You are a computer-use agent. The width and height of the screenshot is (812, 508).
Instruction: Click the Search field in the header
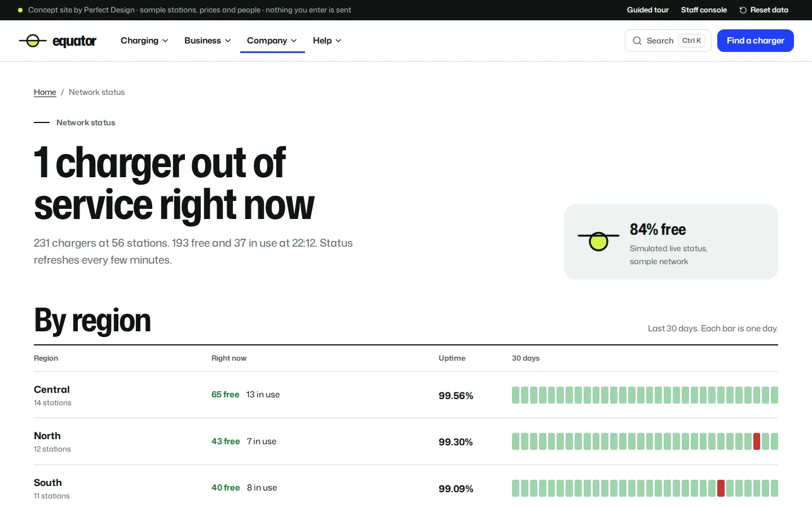(668, 41)
